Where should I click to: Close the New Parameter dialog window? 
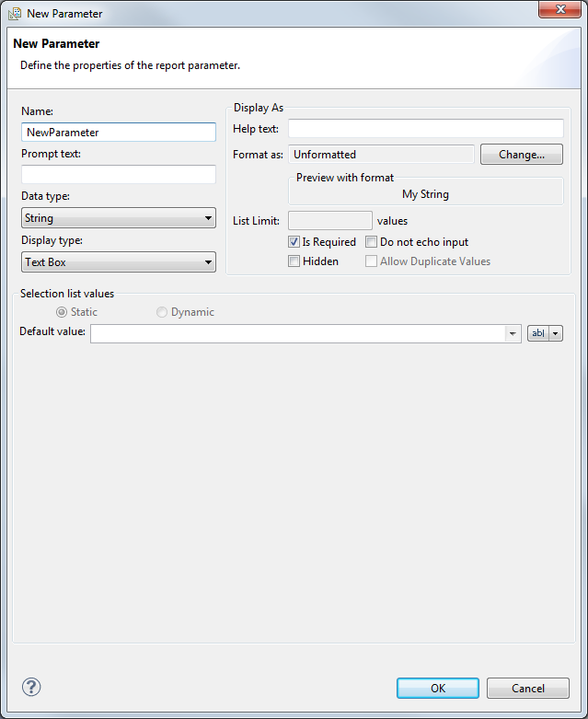click(559, 9)
